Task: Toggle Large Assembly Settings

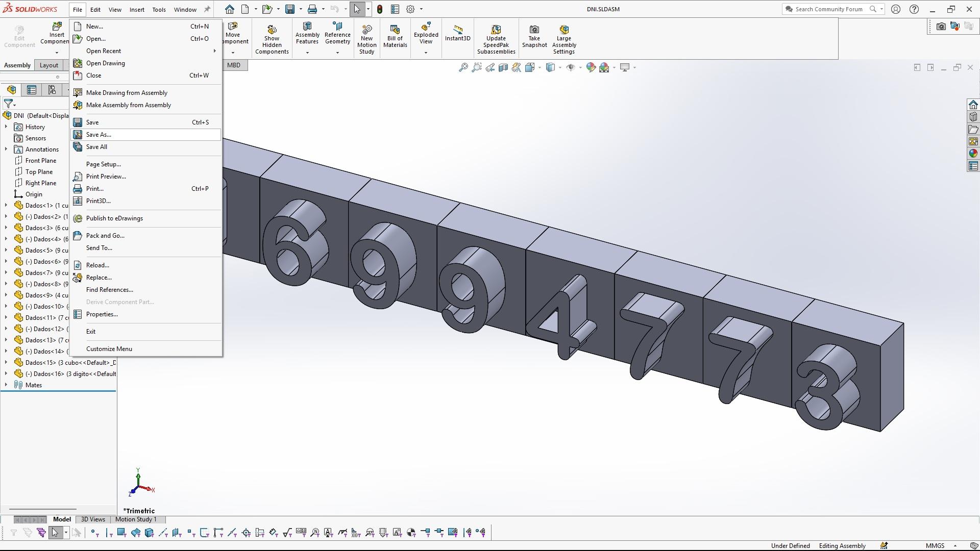Action: click(x=564, y=39)
